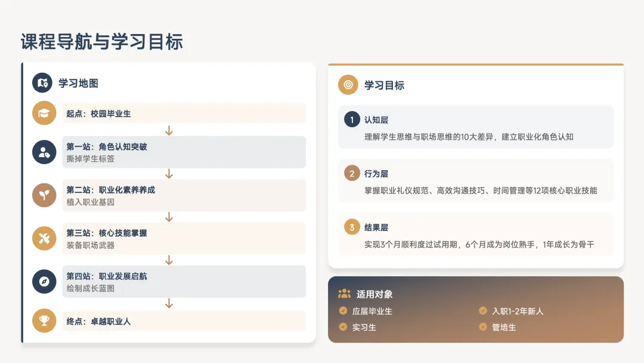Click the down arrow below 起点：校园毕业生
This screenshot has width=644, height=363.
[169, 131]
